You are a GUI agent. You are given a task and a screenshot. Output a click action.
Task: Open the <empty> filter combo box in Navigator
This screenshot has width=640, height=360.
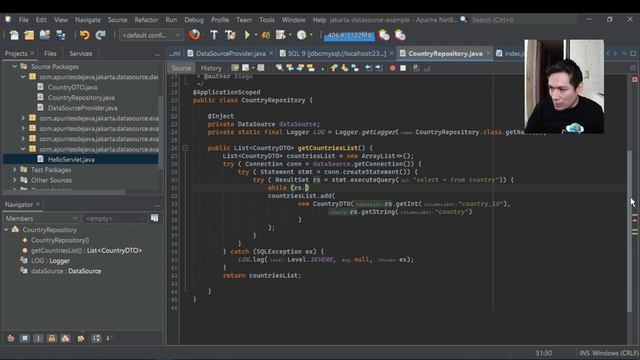[x=115, y=219]
